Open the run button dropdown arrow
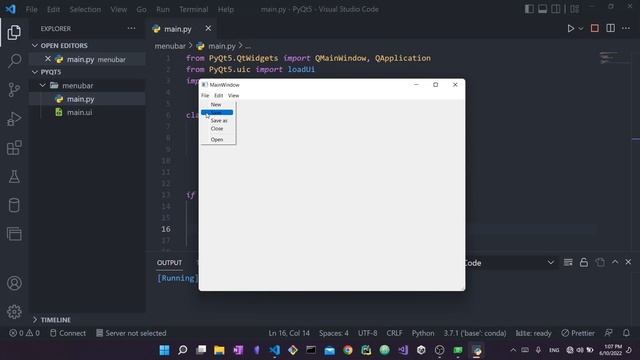The height and width of the screenshot is (360, 640). [581, 29]
